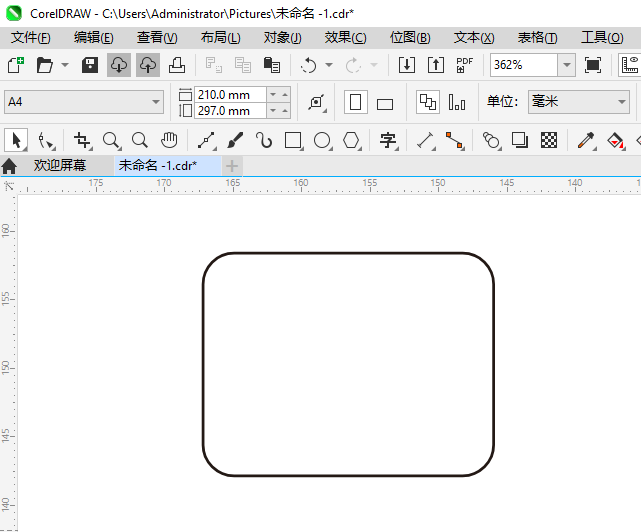
Task: Open the 362% zoom level dropdown
Action: pos(566,65)
